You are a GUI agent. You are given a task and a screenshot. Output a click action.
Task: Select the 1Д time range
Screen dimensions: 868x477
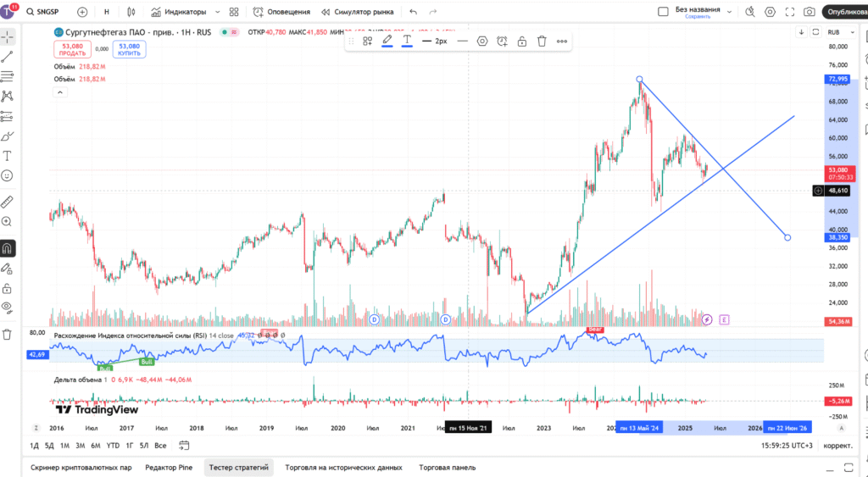34,446
